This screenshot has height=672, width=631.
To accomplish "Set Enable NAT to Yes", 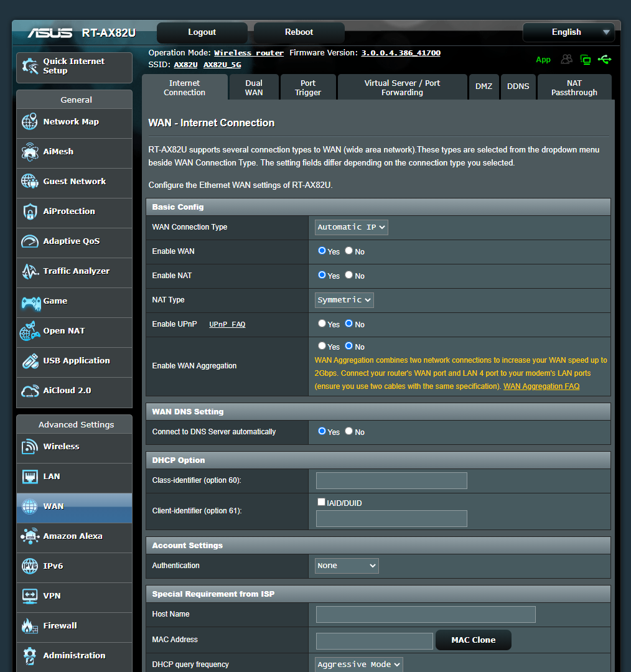I will click(322, 275).
